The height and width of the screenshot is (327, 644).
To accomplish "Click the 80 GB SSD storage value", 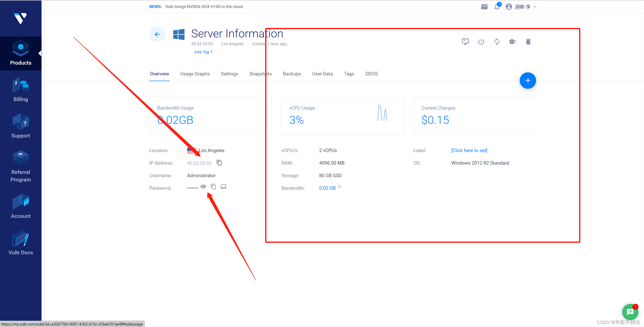I will [330, 175].
